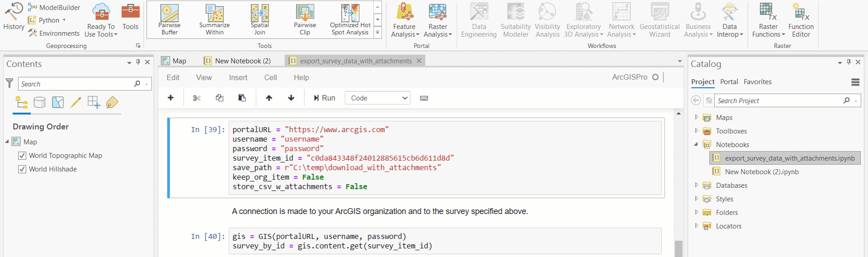Click the Catalog back navigation button

(696, 100)
